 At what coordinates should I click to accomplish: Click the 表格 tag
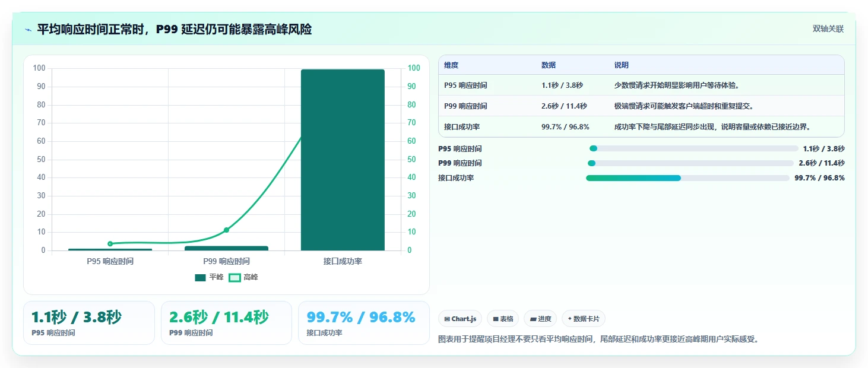503,319
